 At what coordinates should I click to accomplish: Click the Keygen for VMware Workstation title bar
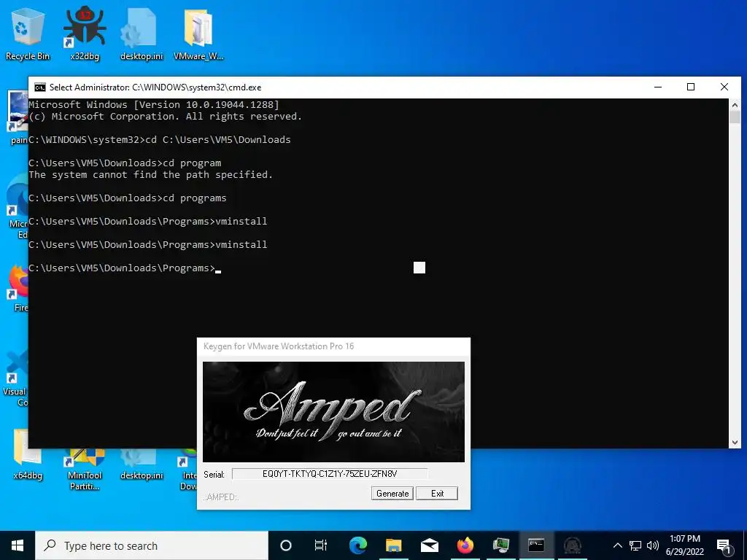click(x=333, y=346)
